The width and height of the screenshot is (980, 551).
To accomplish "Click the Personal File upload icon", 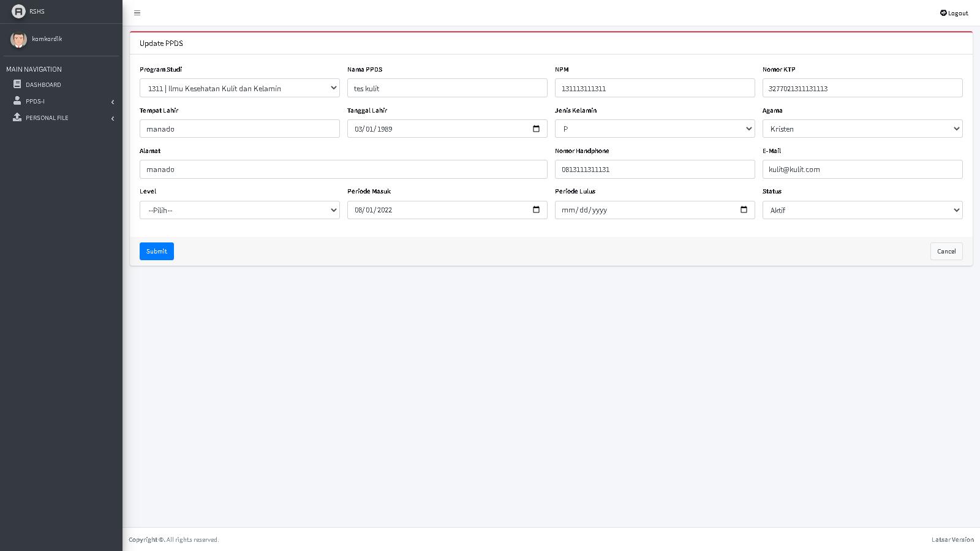I will [17, 118].
